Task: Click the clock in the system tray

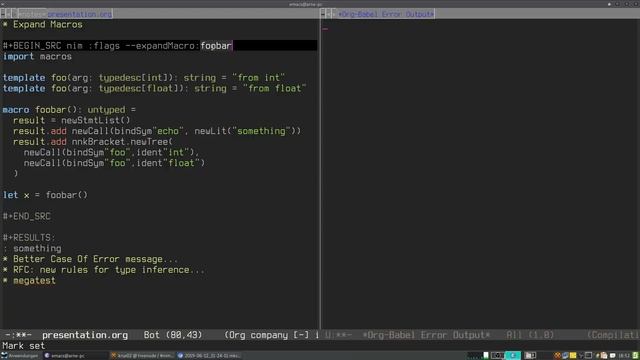Action: (624, 356)
